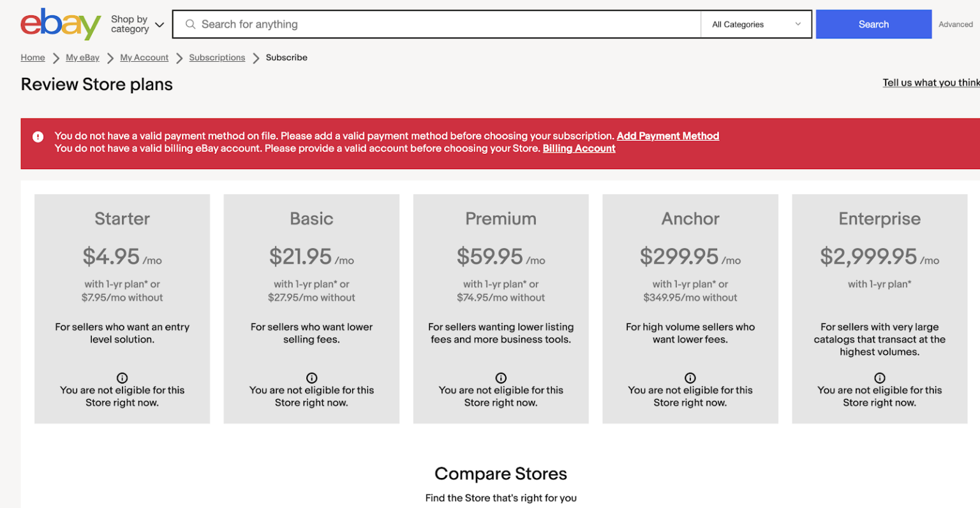The image size is (980, 508).
Task: Open the All Categories dropdown
Action: click(x=756, y=24)
